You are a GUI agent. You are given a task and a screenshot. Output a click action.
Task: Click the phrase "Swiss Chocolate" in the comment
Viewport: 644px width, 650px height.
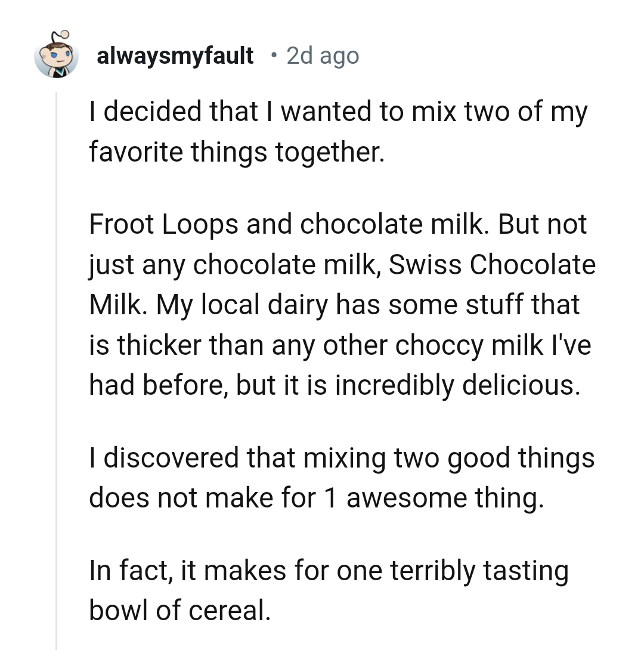pyautogui.click(x=492, y=265)
